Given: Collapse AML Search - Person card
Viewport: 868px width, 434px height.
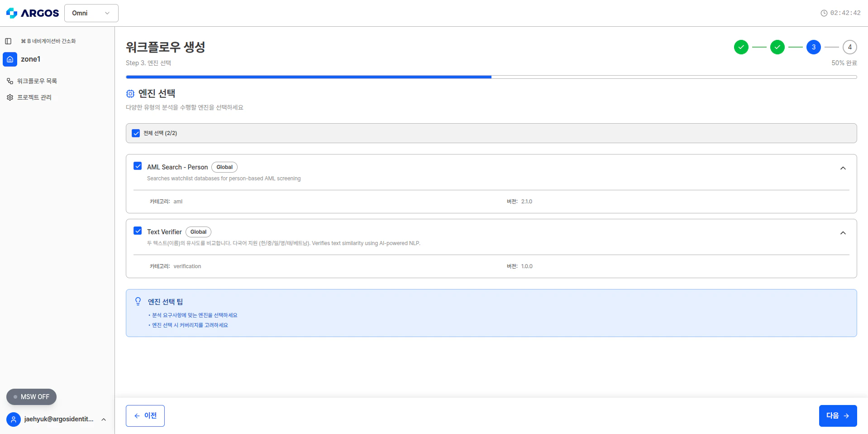Looking at the screenshot, I should [x=843, y=168].
